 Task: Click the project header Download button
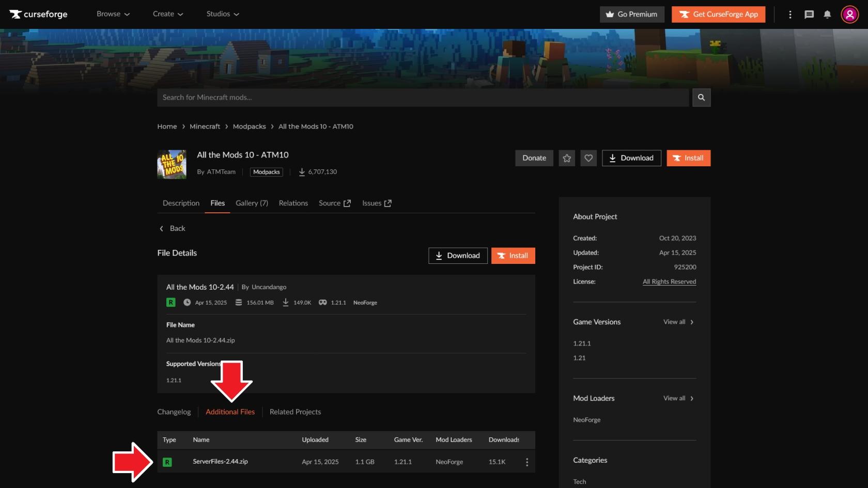click(631, 158)
